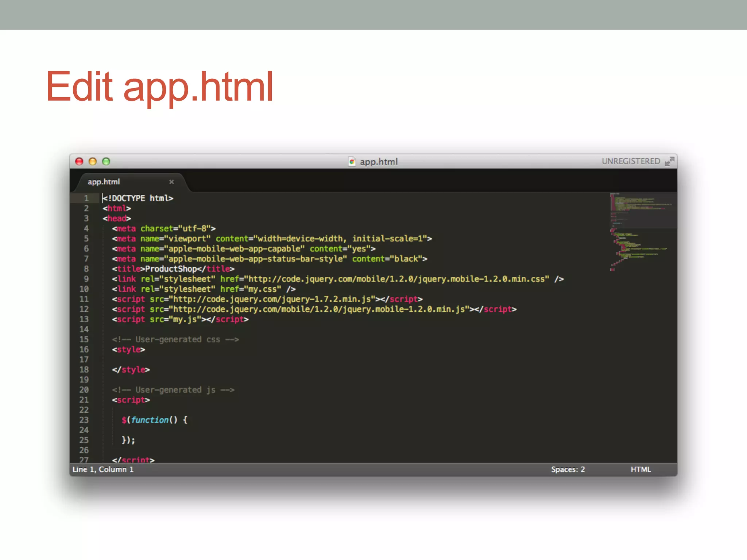This screenshot has width=747, height=560.
Task: Click the opening <style> tag
Action: pyautogui.click(x=128, y=350)
